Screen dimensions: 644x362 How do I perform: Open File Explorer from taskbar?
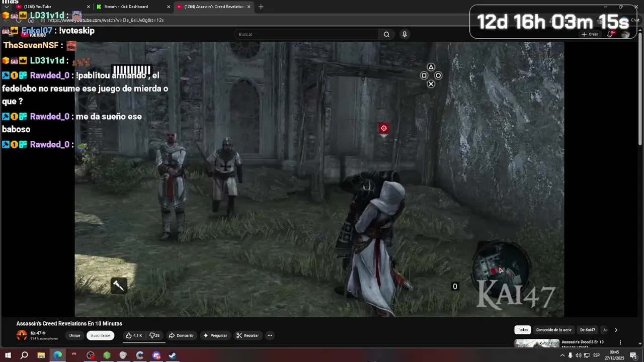[x=41, y=355]
